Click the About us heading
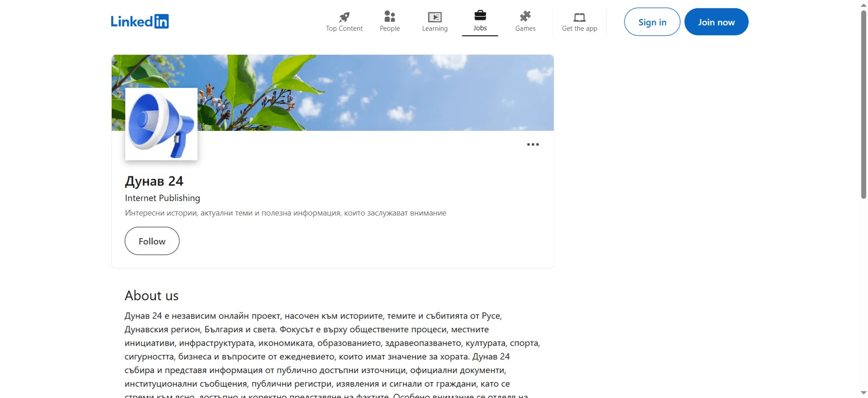The image size is (868, 398). (151, 295)
